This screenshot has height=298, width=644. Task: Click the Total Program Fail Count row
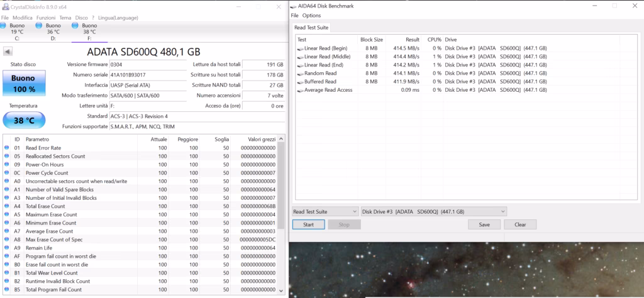(x=140, y=290)
